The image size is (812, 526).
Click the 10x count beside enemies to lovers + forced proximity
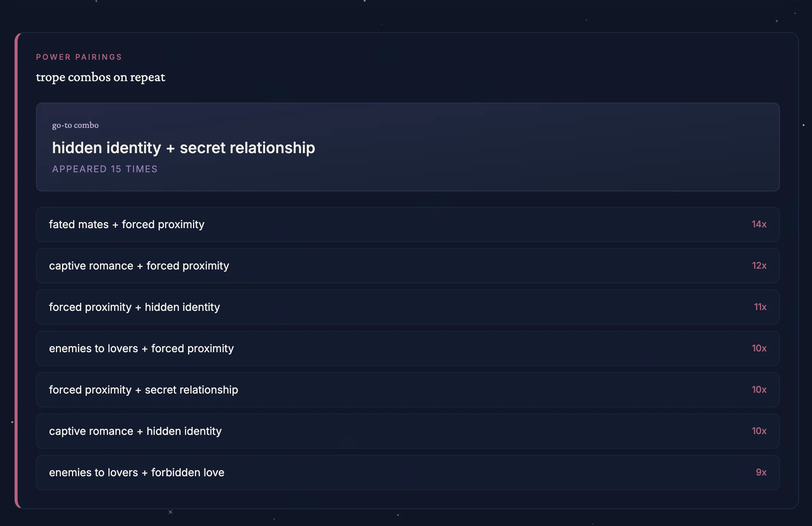759,348
